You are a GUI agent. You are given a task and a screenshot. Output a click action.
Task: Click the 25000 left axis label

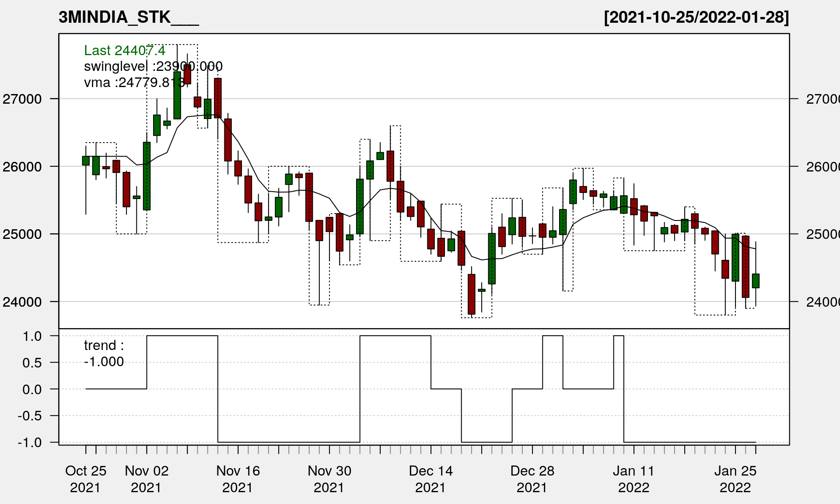(22, 234)
